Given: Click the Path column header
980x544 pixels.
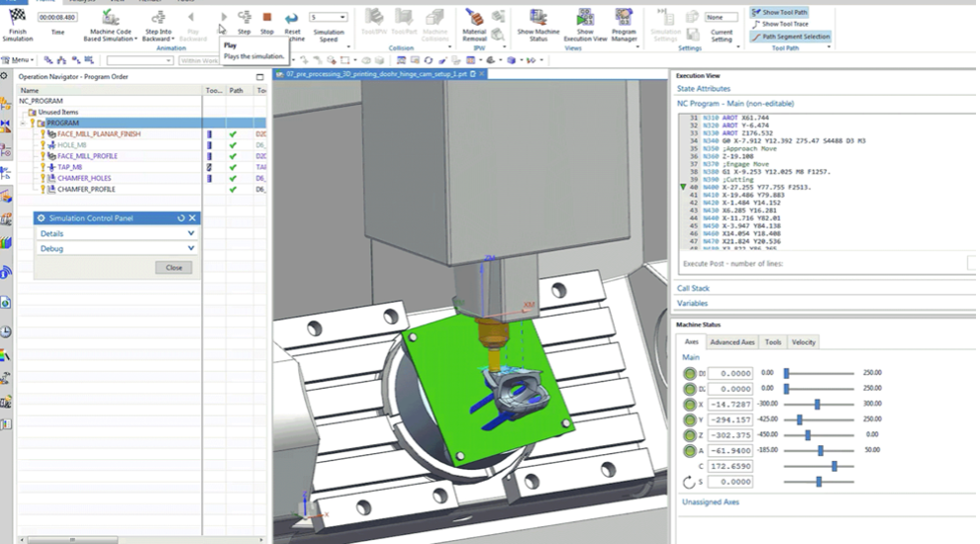Looking at the screenshot, I should point(237,91).
